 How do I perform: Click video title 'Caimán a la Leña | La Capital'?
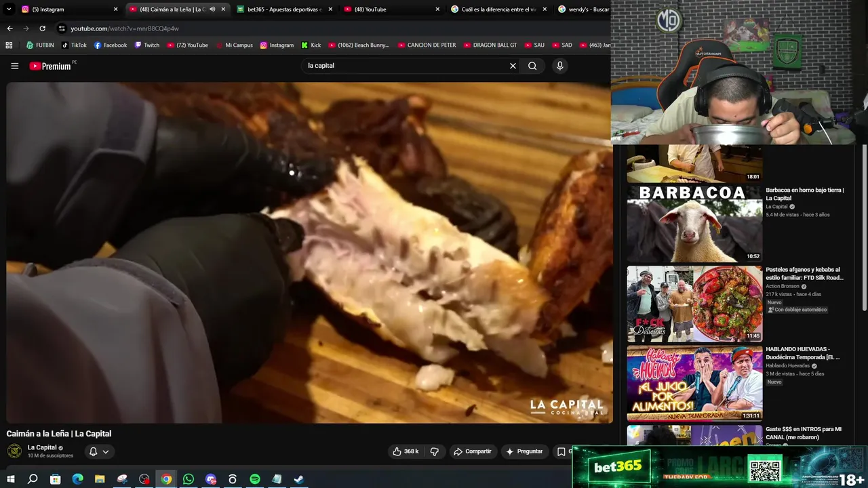point(59,434)
